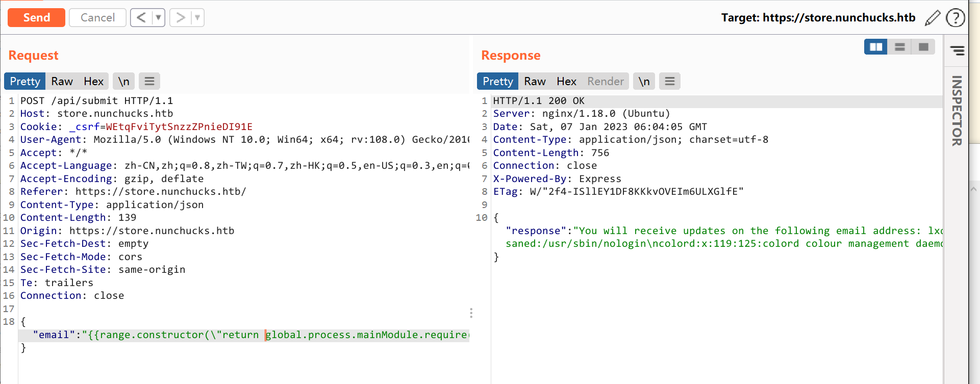980x384 pixels.
Task: Click the Host: store.nunchucks.htb request header
Action: coord(96,113)
